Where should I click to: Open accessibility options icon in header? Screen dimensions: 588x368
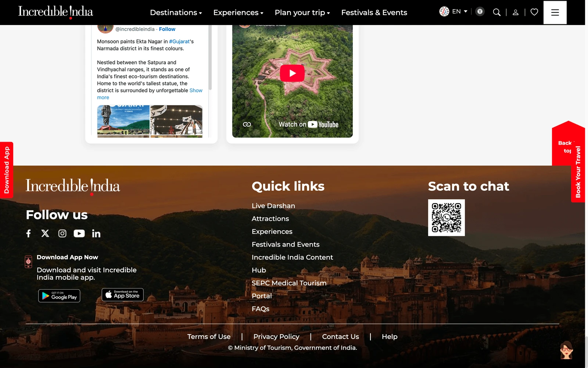(480, 11)
